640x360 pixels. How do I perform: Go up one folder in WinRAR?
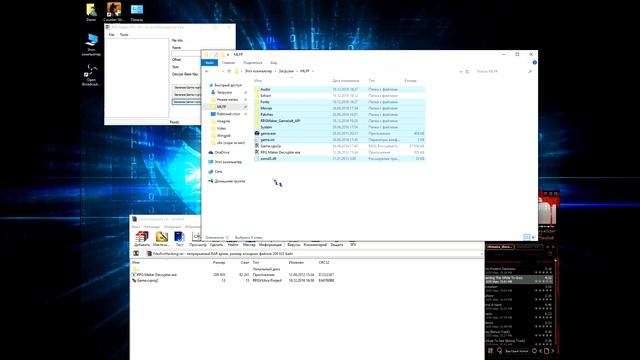tap(136, 253)
